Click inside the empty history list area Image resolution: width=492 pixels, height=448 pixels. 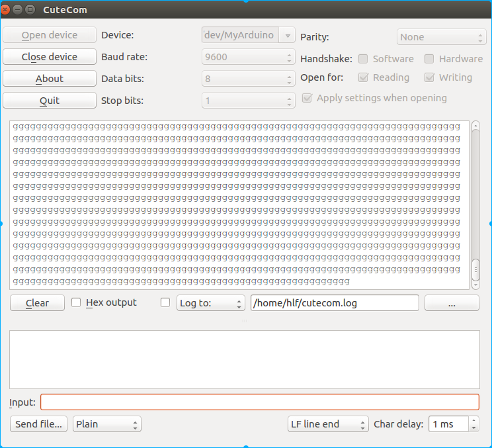245,359
